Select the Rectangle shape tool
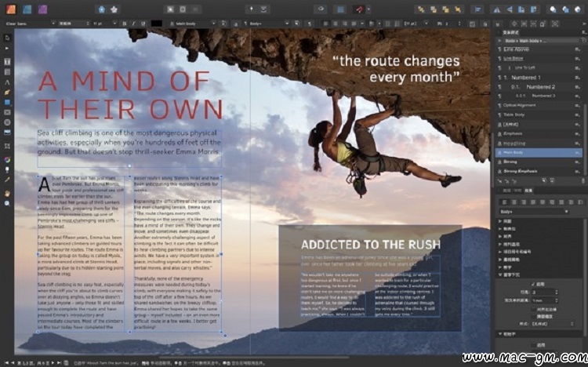Viewport: 588px width, 367px height. click(7, 102)
